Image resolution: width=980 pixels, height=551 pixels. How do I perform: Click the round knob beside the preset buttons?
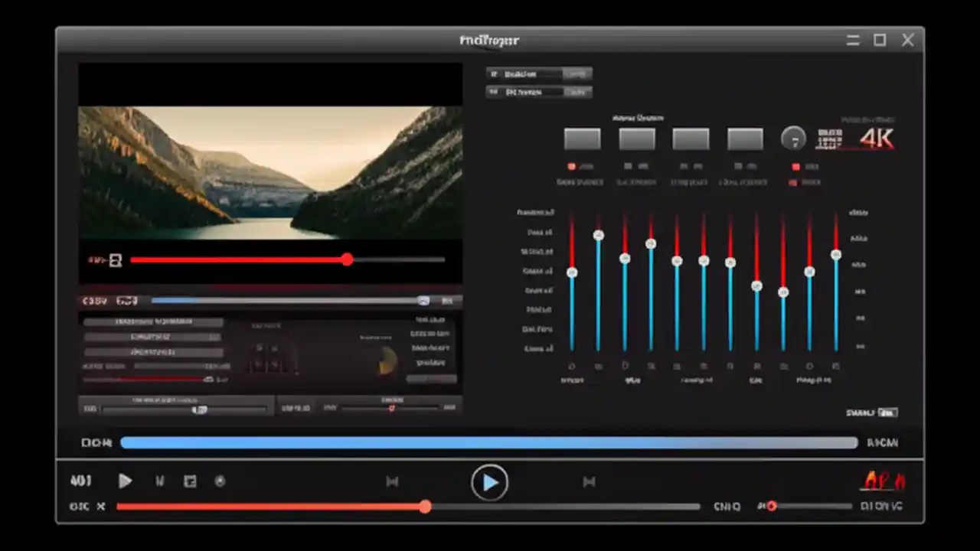[x=794, y=139]
